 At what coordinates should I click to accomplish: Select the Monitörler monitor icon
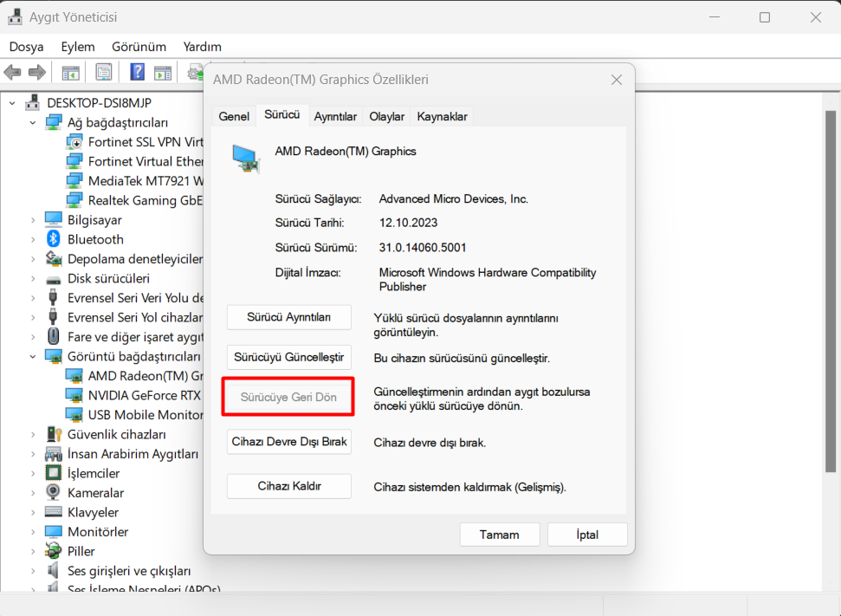(53, 531)
